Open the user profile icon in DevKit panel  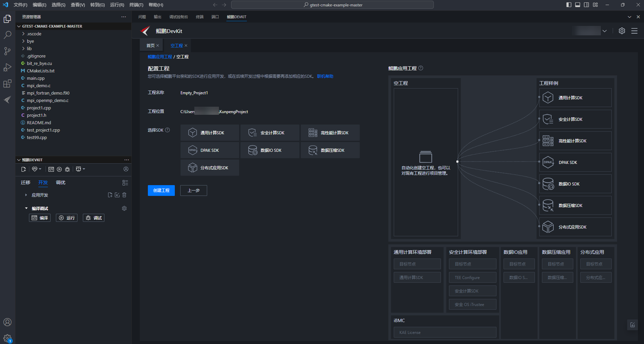pyautogui.click(x=126, y=169)
